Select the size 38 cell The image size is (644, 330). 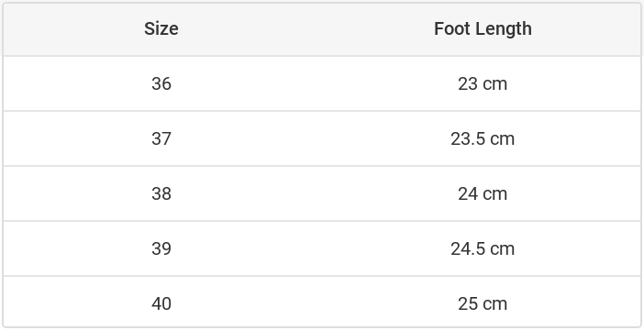tap(161, 193)
